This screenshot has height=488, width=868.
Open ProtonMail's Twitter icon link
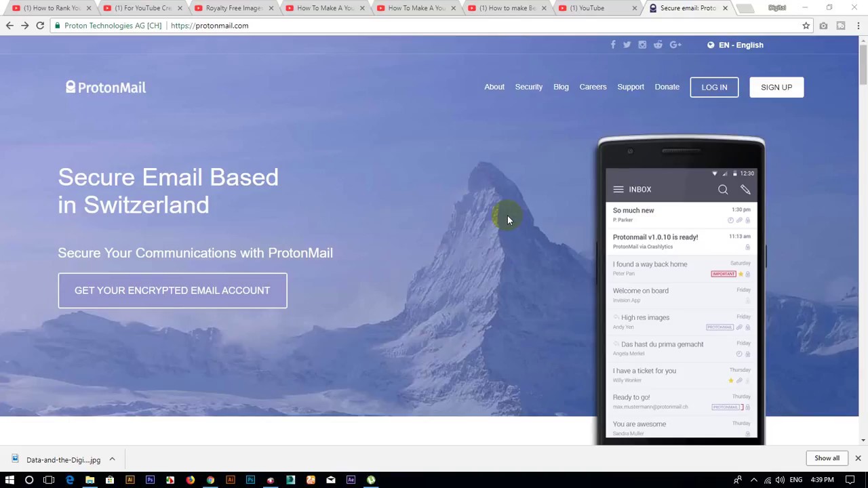click(x=627, y=45)
